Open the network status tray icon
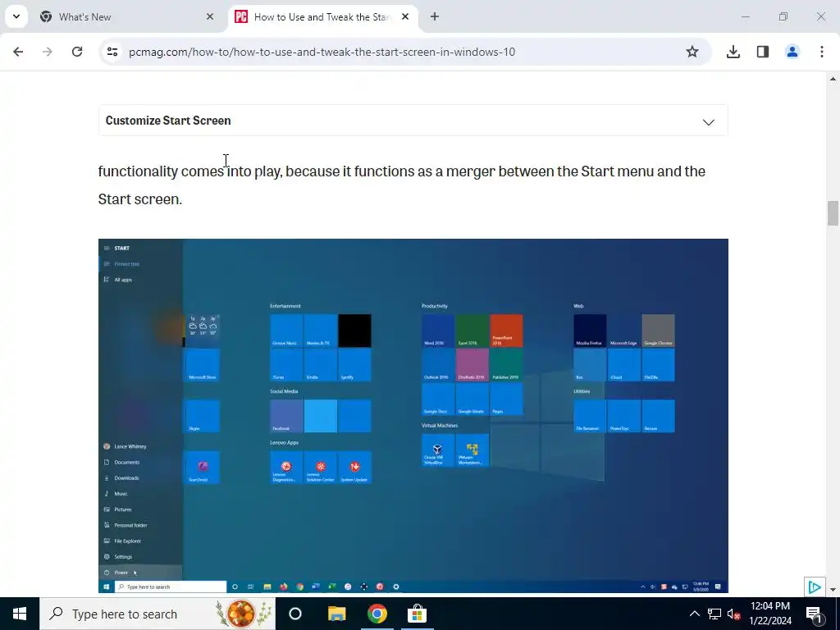The width and height of the screenshot is (840, 630). coord(714,614)
